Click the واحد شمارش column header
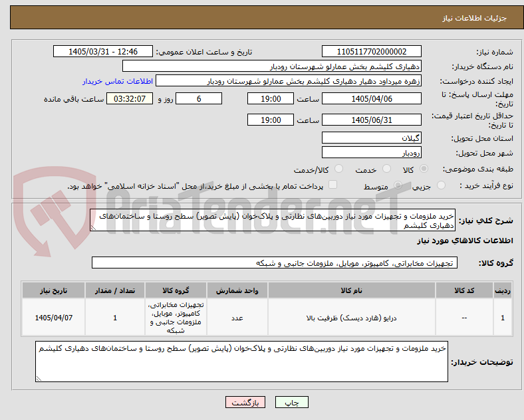Viewport: 524px width, 420px height. tap(237, 290)
